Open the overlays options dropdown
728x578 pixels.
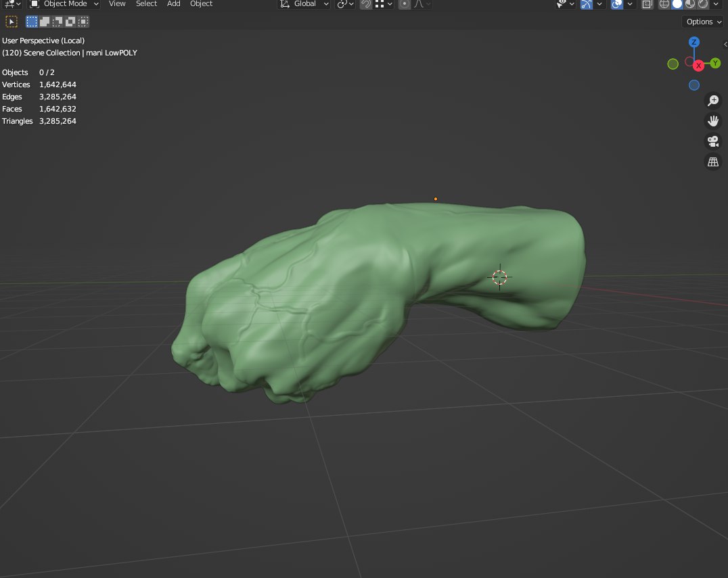(x=630, y=3)
